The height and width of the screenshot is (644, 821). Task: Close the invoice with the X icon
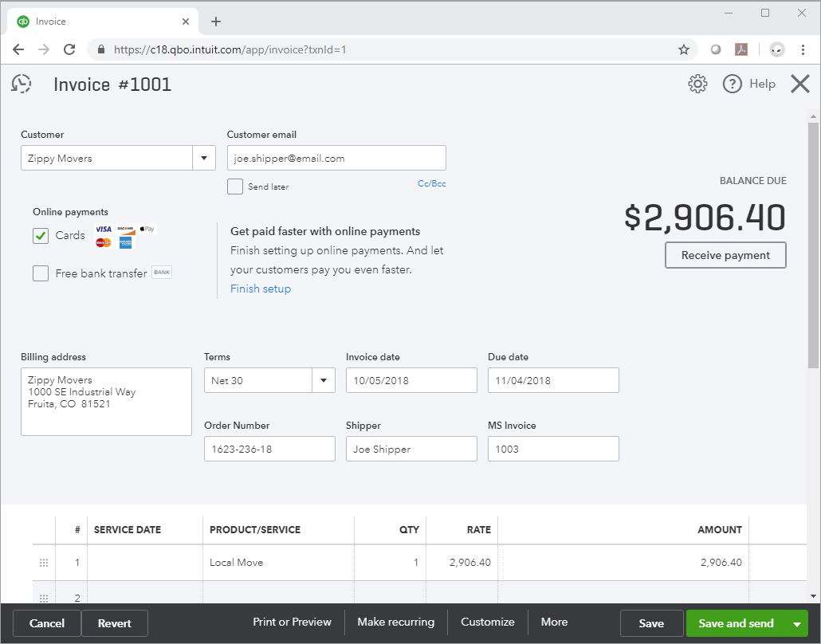[799, 84]
